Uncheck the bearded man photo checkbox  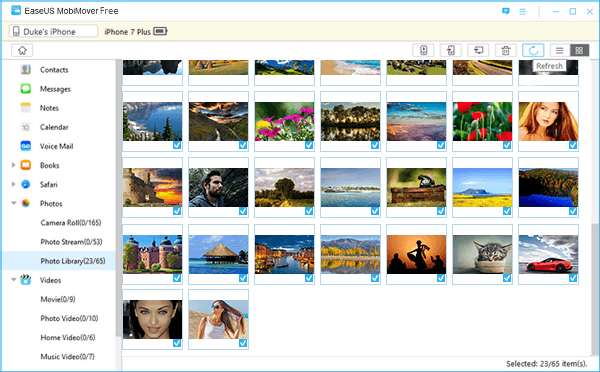[x=243, y=211]
